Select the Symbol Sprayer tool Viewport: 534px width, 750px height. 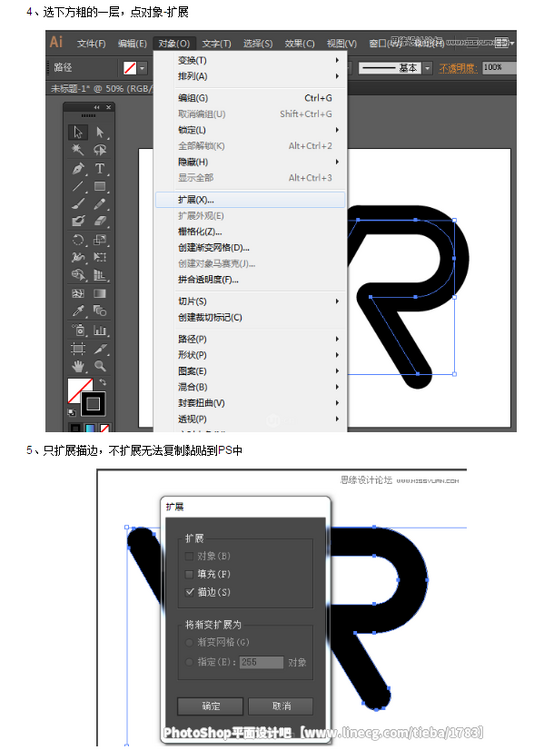78,330
